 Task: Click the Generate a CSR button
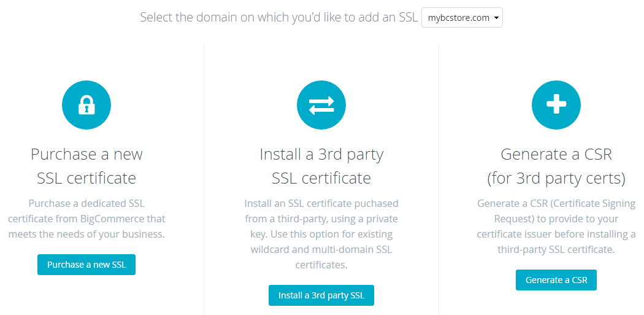(556, 280)
